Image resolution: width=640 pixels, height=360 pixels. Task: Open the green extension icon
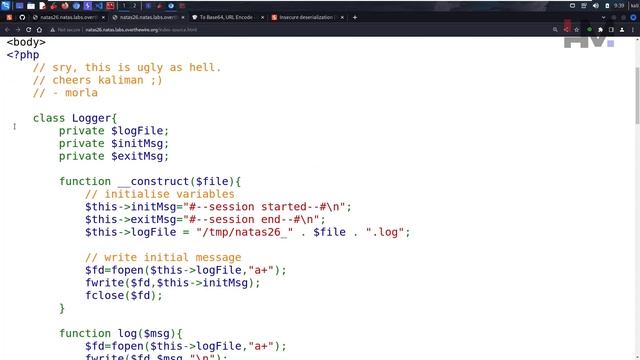589,29
